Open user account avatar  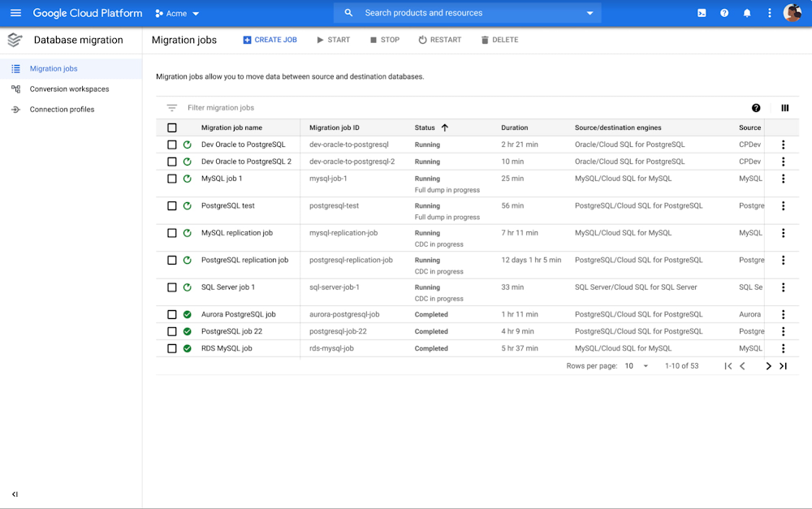[x=793, y=13]
